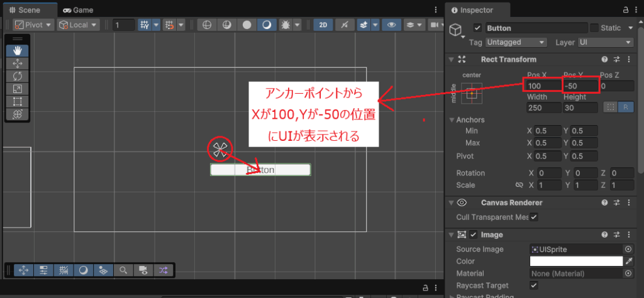Viewport: 644px width, 298px height.
Task: Collapse the Rect Transform component
Action: click(451, 60)
